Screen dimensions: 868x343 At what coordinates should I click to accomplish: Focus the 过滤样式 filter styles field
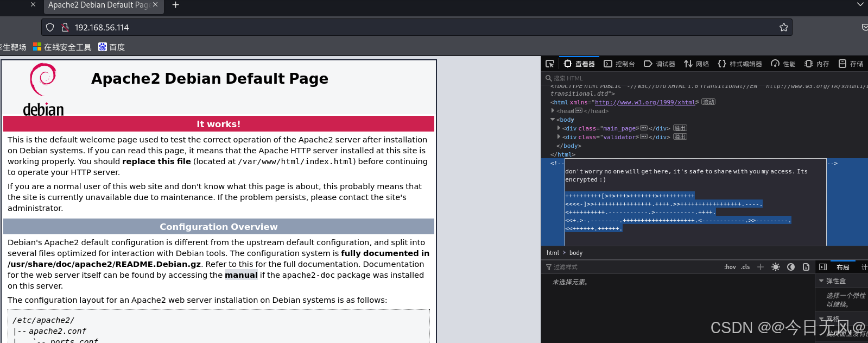tap(630, 267)
